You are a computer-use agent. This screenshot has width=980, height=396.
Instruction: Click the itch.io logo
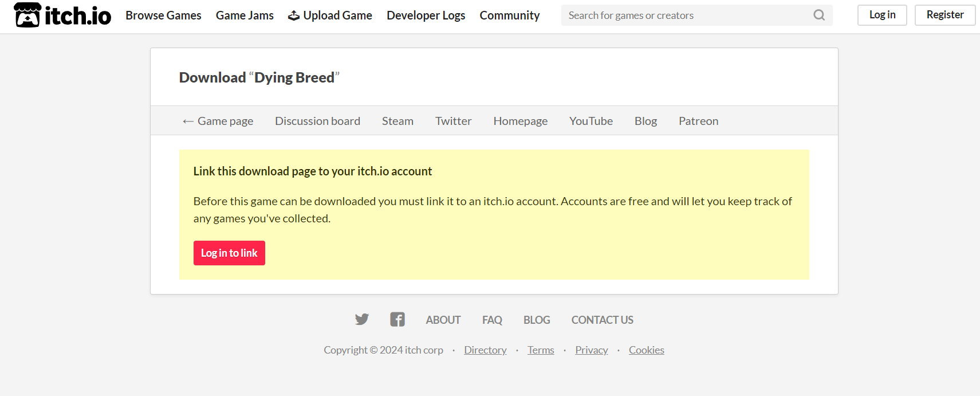click(62, 15)
